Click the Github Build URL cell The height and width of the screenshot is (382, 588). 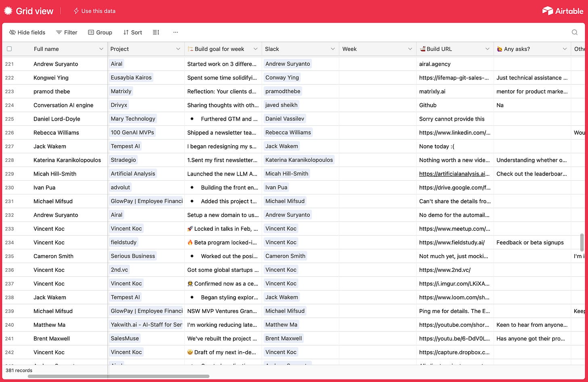point(455,105)
